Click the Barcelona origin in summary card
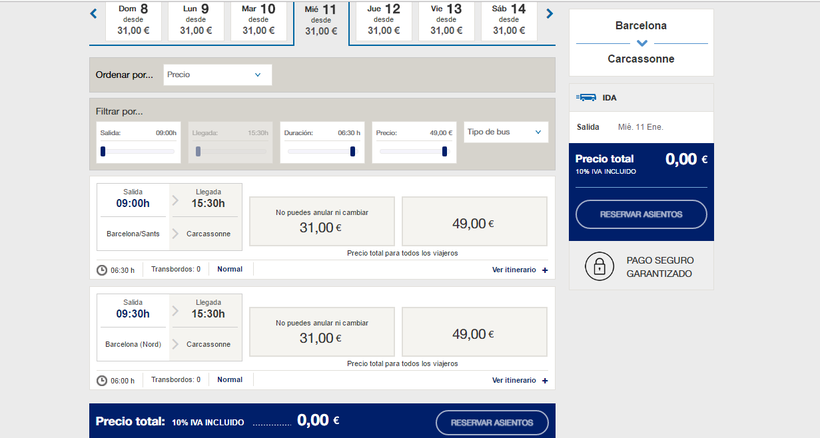820x438 pixels. click(x=641, y=26)
